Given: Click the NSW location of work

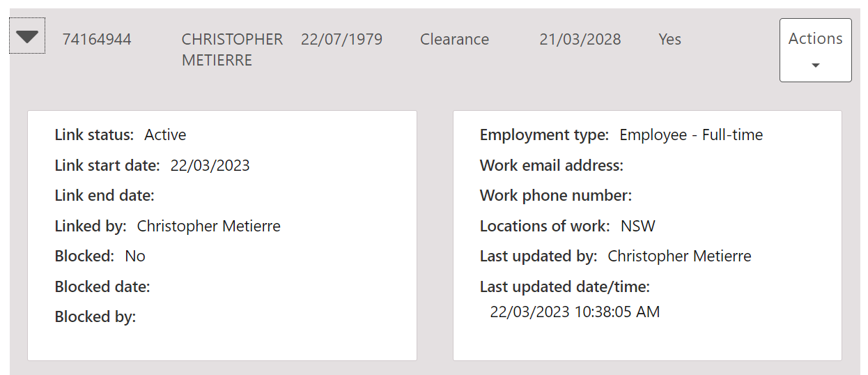Looking at the screenshot, I should click(x=638, y=227).
